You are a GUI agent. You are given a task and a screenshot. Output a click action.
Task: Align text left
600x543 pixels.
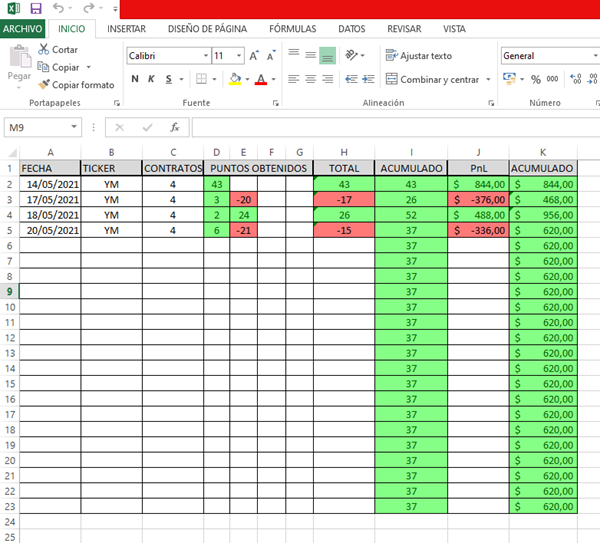click(x=294, y=79)
